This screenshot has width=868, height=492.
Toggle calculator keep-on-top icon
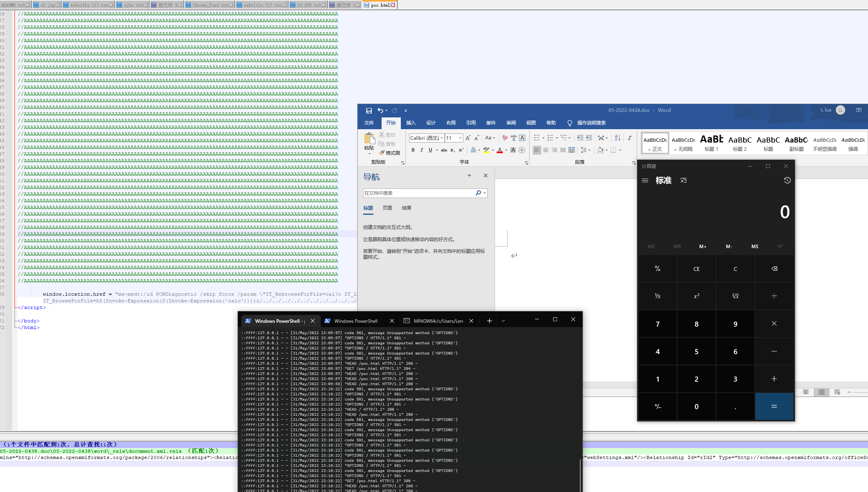point(683,180)
